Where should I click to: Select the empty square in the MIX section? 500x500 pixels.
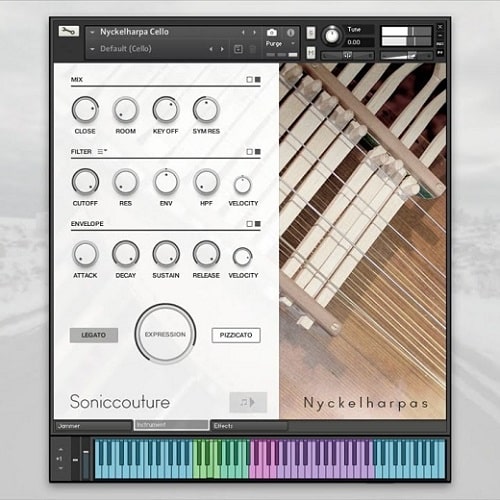pos(249,79)
